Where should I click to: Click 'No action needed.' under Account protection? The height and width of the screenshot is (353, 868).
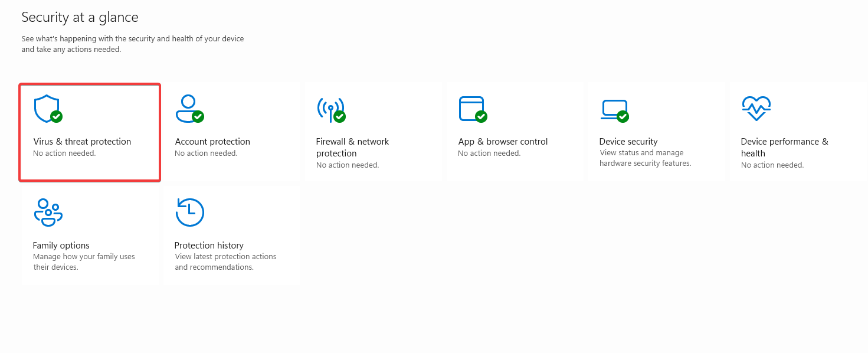tap(206, 153)
